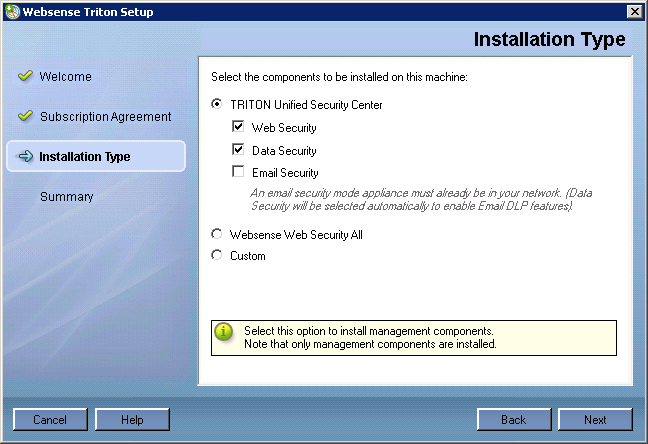Viewport: 648px width, 444px height.
Task: Select TRITON Unified Security Center radio button
Action: coord(217,104)
